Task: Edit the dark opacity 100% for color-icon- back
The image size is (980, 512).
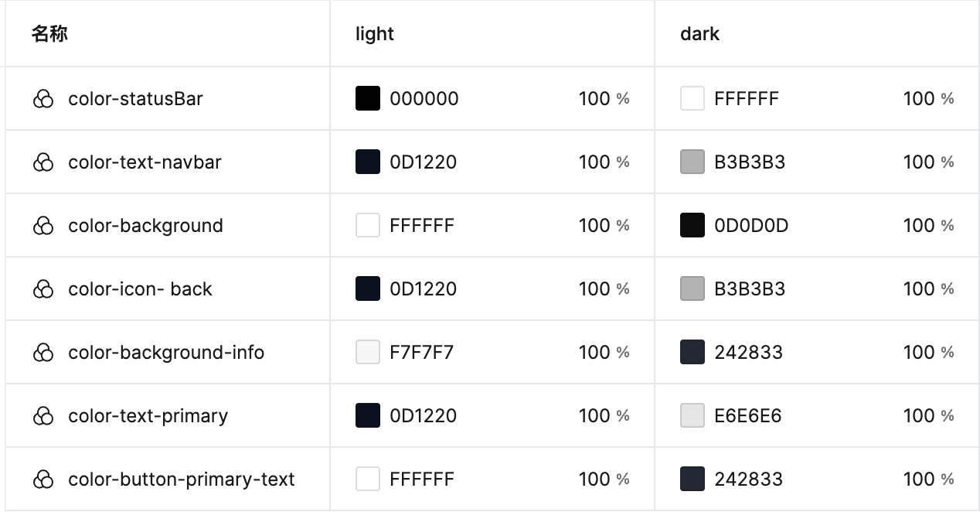Action: (929, 289)
